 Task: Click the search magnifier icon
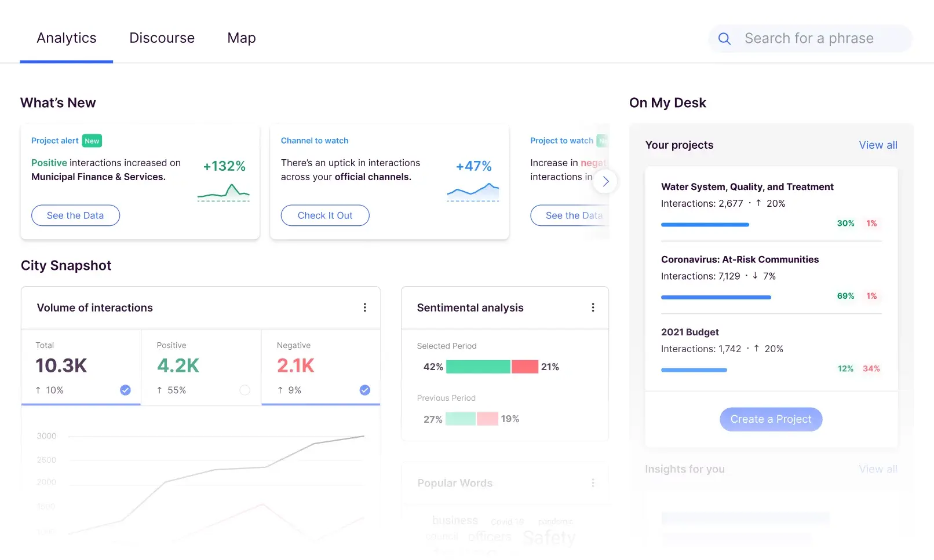(724, 39)
